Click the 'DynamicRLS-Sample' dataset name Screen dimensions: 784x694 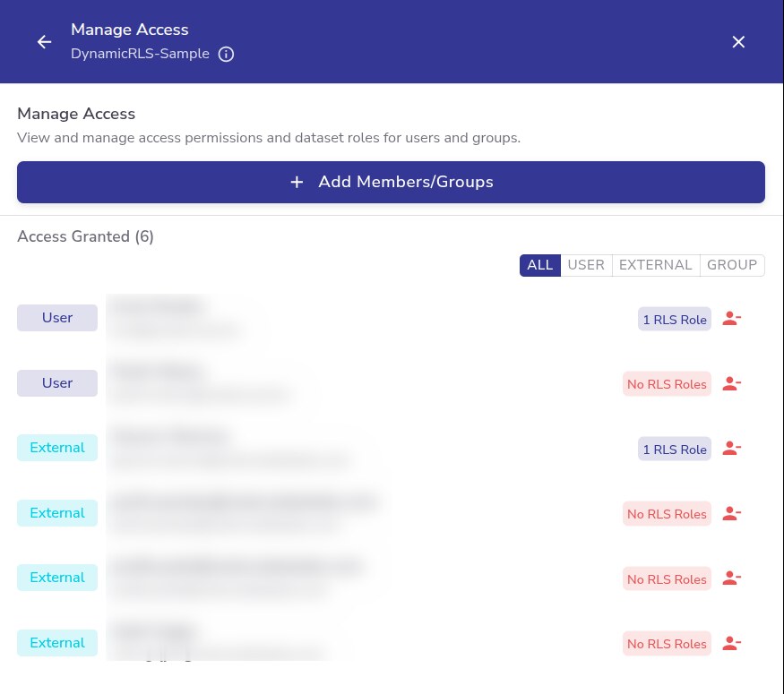point(140,54)
